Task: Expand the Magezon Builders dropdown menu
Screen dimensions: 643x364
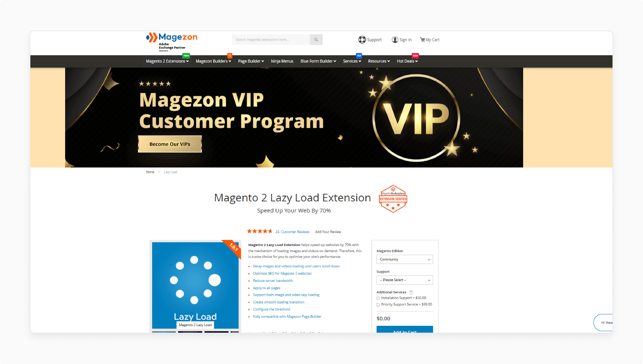Action: 213,61
